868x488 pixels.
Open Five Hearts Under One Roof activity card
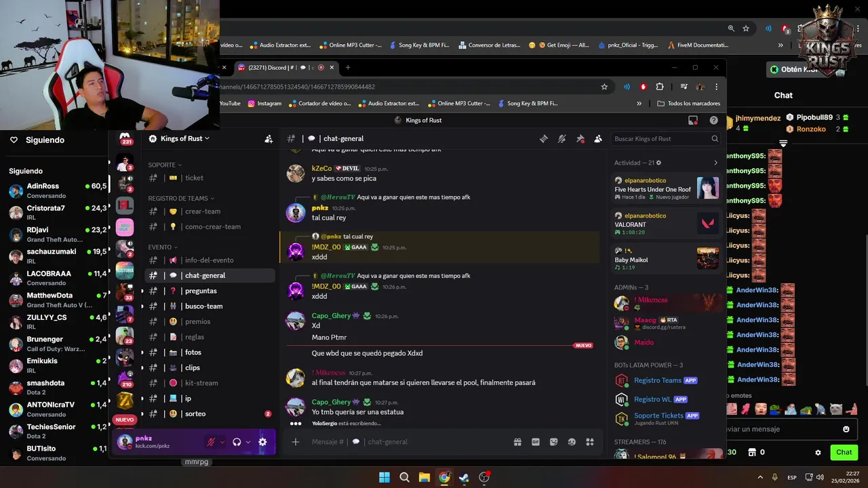tap(666, 188)
